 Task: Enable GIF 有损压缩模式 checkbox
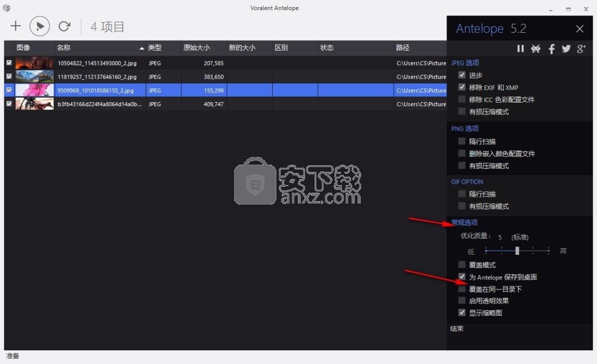coord(462,206)
